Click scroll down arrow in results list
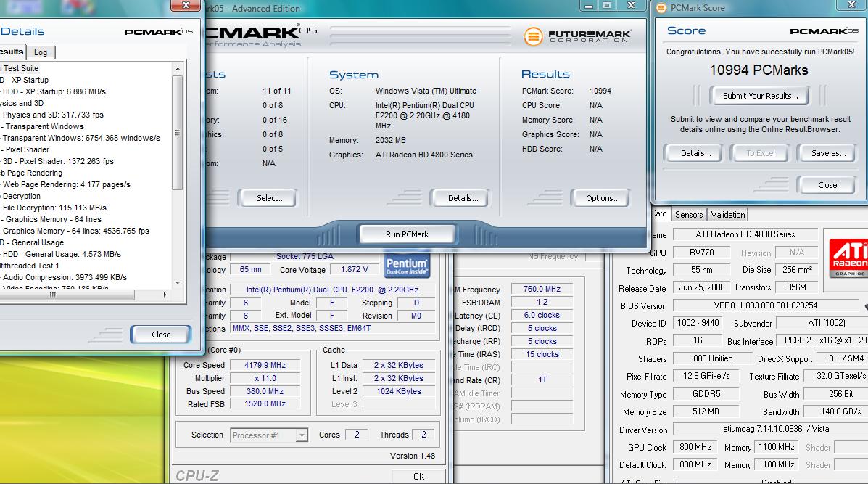The height and width of the screenshot is (484, 868). point(178,282)
